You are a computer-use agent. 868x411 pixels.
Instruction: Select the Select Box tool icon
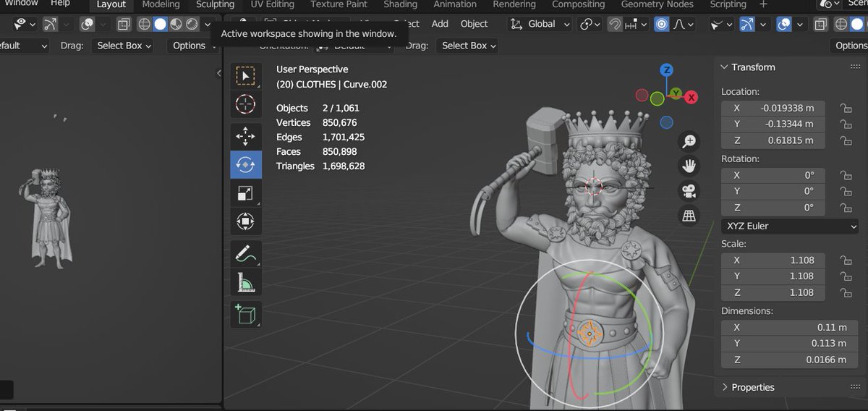tap(245, 76)
